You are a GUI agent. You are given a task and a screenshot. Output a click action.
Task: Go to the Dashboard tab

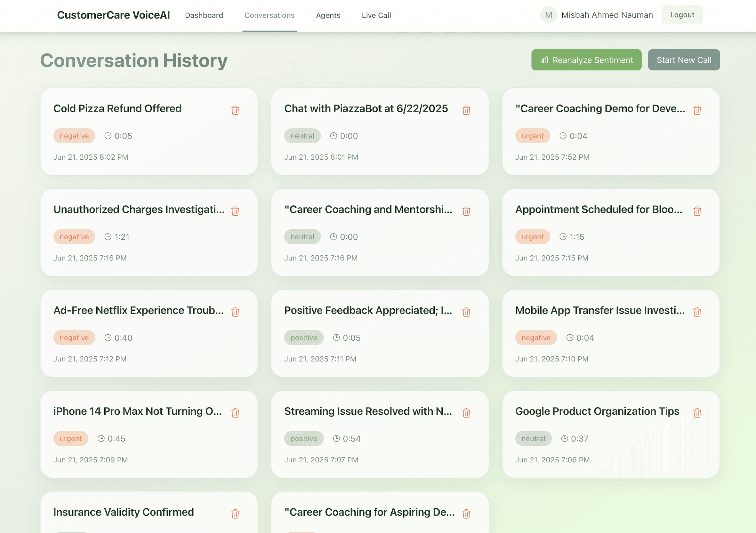(204, 15)
